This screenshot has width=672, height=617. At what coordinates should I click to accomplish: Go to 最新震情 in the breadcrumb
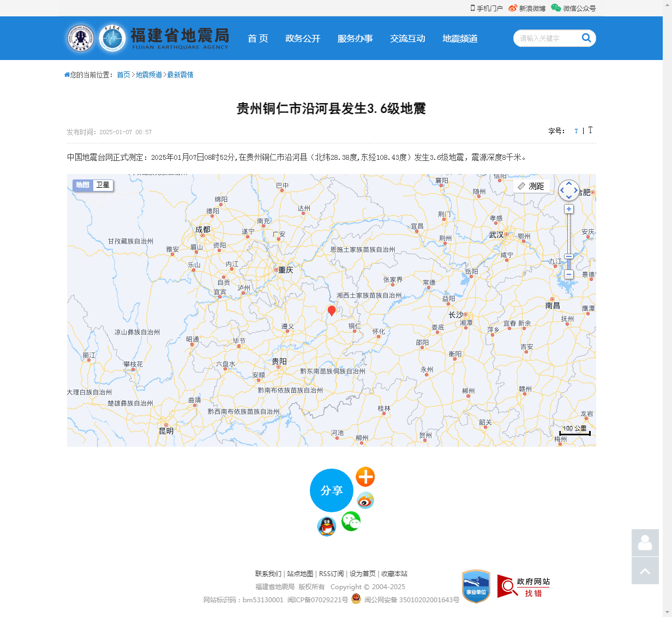click(x=180, y=75)
